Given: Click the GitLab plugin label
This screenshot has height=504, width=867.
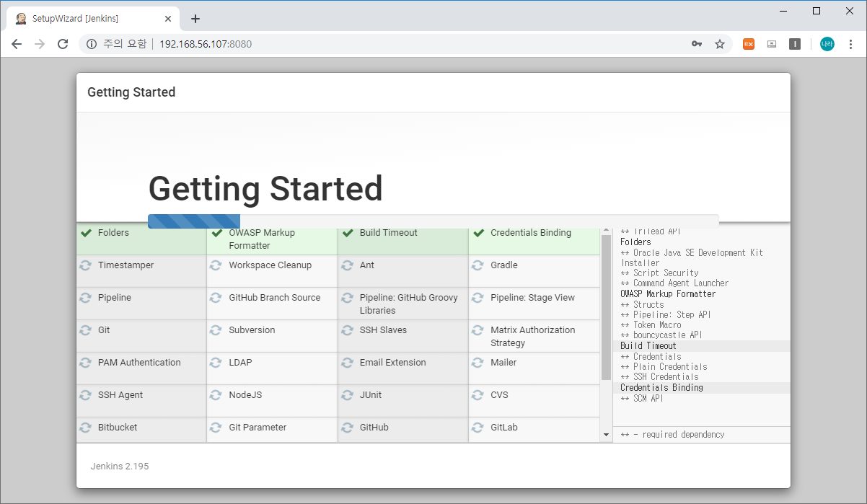Looking at the screenshot, I should pyautogui.click(x=504, y=428).
